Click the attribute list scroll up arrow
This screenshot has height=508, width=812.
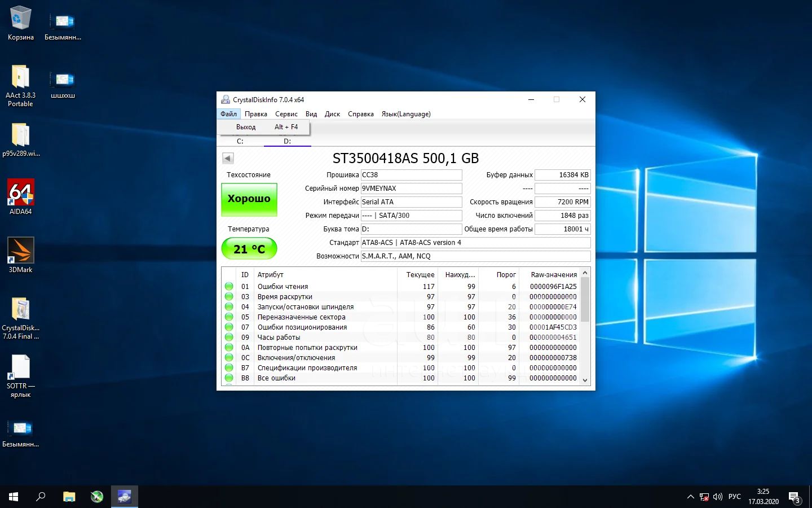585,273
